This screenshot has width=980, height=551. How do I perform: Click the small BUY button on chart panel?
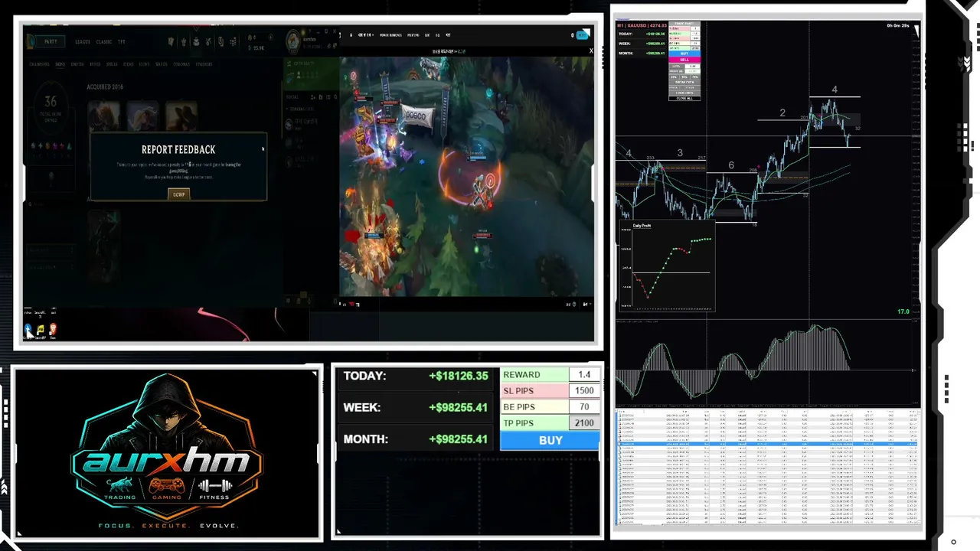click(684, 54)
